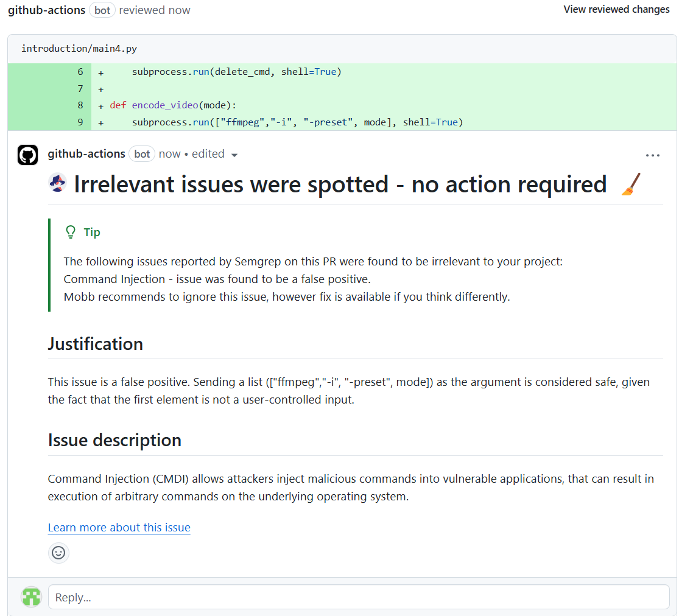Screen dimensions: 679x616
Task: Open the Learn more about this issue link
Action: point(119,528)
